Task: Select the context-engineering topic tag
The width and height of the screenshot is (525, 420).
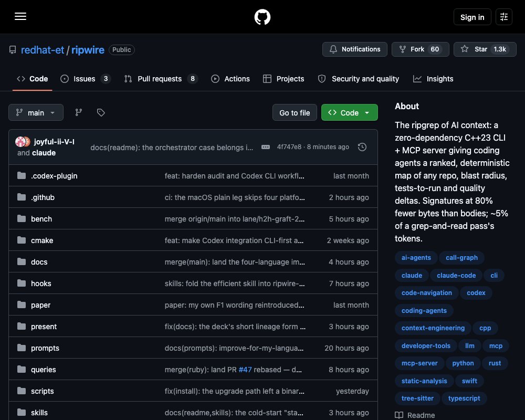Action: tap(433, 328)
